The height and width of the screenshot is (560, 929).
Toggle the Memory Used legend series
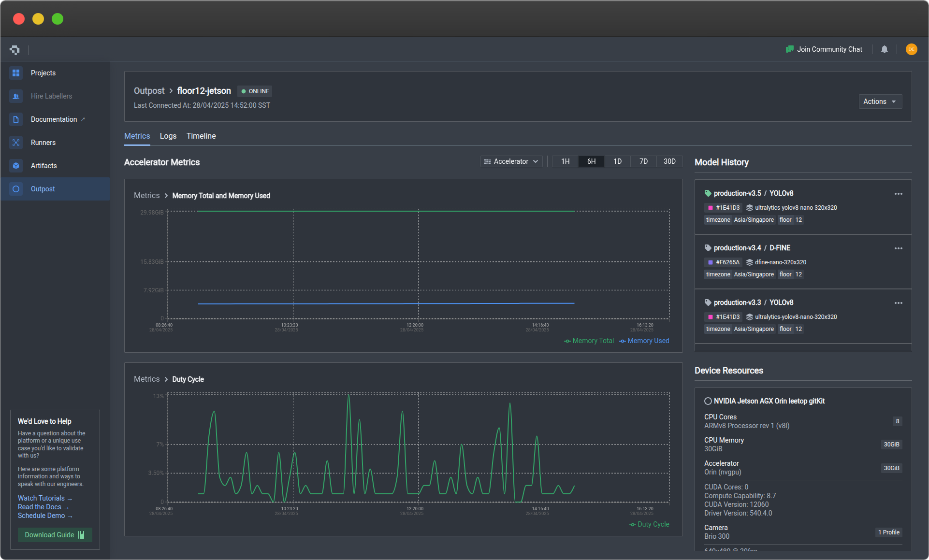click(644, 341)
